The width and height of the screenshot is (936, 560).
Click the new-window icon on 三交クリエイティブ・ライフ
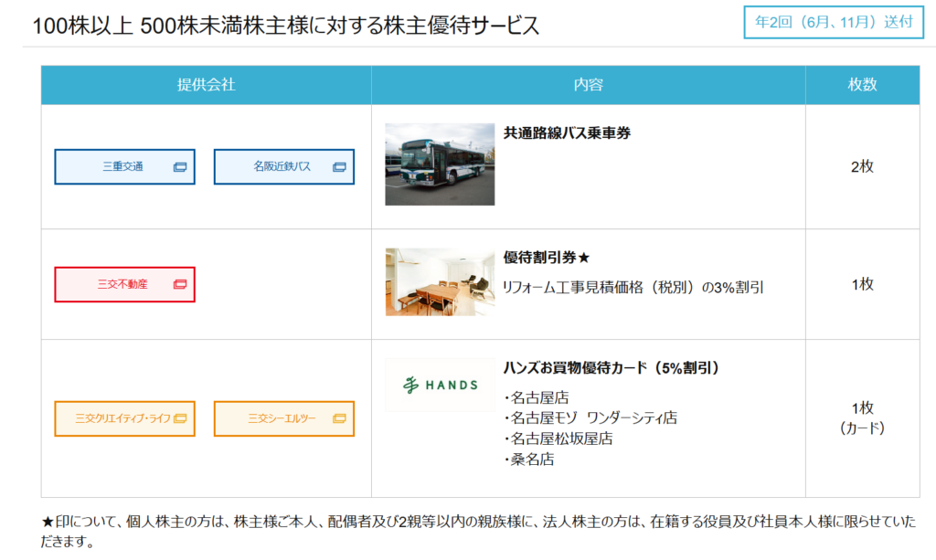coord(180,418)
